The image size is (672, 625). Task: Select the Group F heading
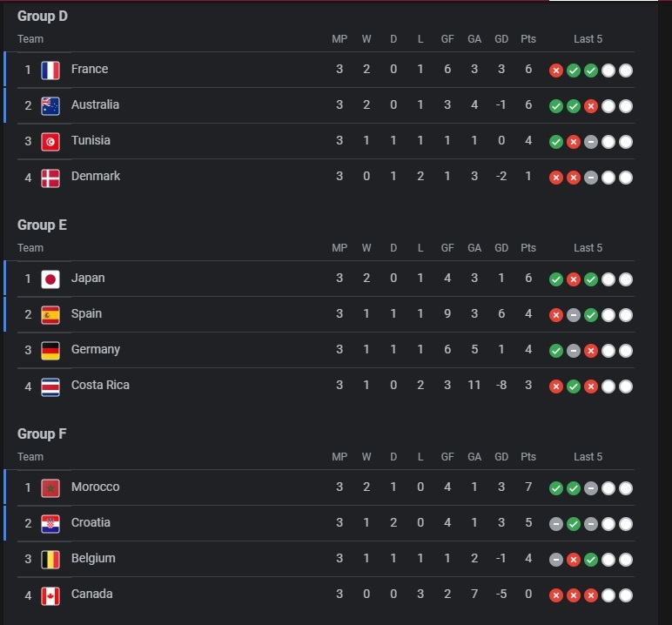42,433
